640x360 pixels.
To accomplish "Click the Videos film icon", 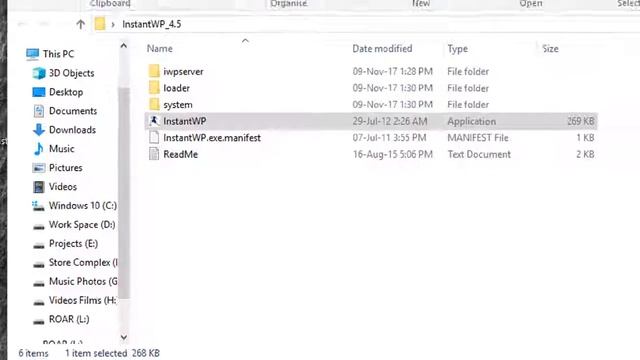I will [39, 187].
